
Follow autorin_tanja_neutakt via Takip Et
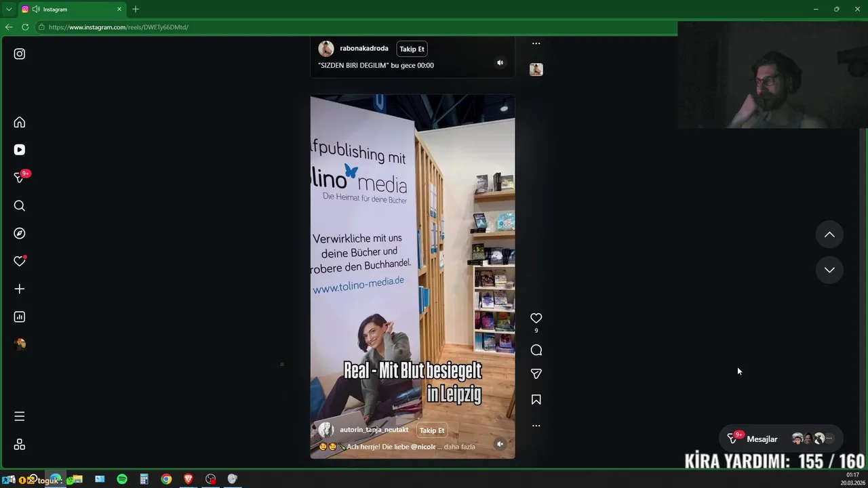pos(432,430)
